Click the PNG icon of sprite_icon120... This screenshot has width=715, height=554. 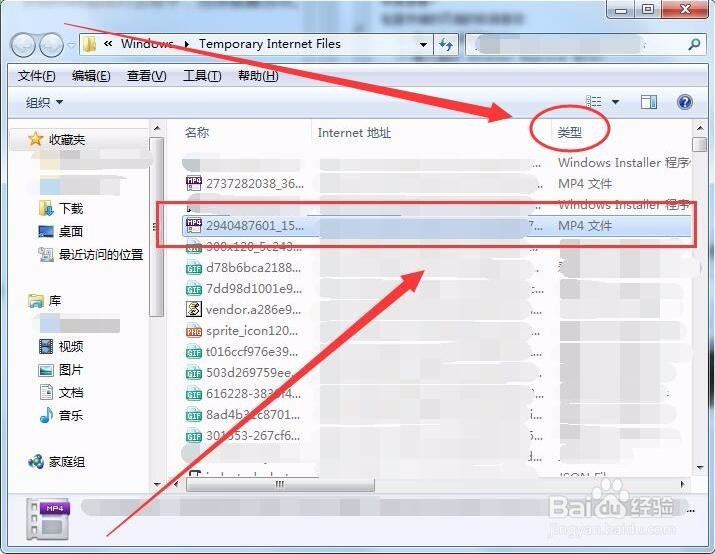[x=194, y=331]
